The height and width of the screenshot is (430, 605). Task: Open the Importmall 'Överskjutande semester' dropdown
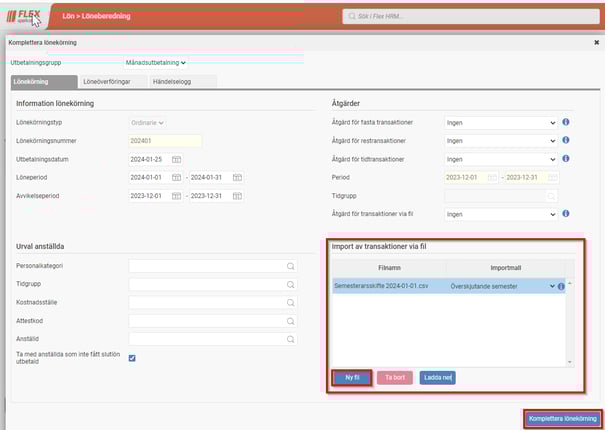click(x=550, y=286)
